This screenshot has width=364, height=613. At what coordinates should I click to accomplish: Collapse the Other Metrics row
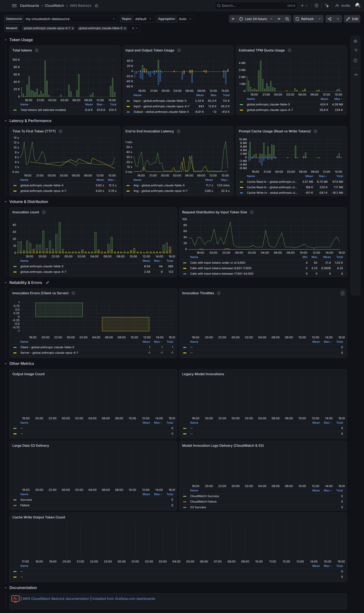click(x=6, y=364)
